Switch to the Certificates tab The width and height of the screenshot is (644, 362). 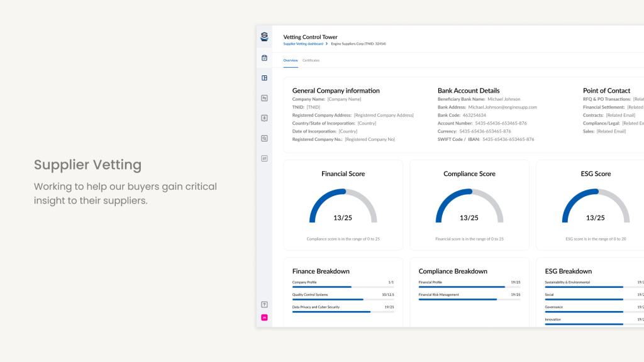pyautogui.click(x=311, y=60)
